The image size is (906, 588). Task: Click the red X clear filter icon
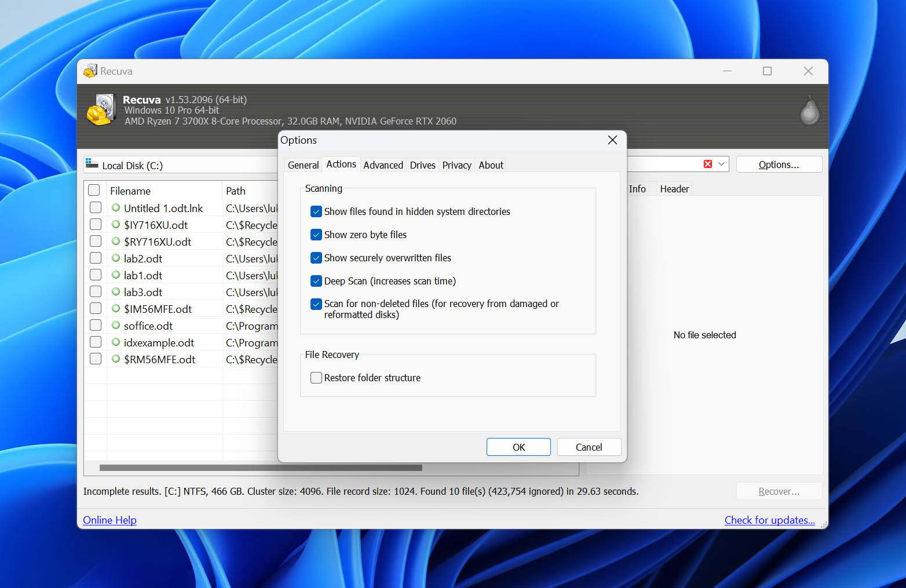pos(707,165)
